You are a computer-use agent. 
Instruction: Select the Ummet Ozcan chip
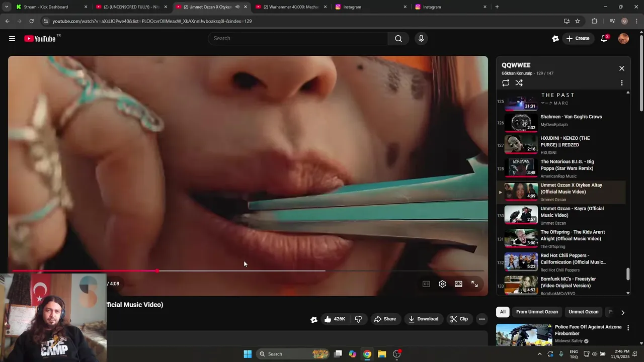(x=584, y=312)
